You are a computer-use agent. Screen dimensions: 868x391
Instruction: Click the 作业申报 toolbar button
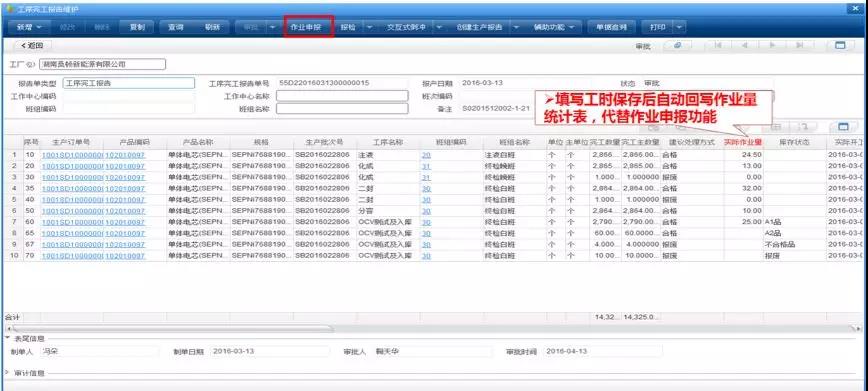coord(309,27)
